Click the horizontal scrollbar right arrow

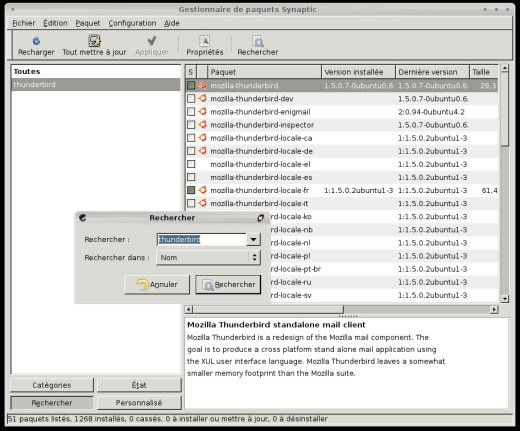pyautogui.click(x=494, y=309)
